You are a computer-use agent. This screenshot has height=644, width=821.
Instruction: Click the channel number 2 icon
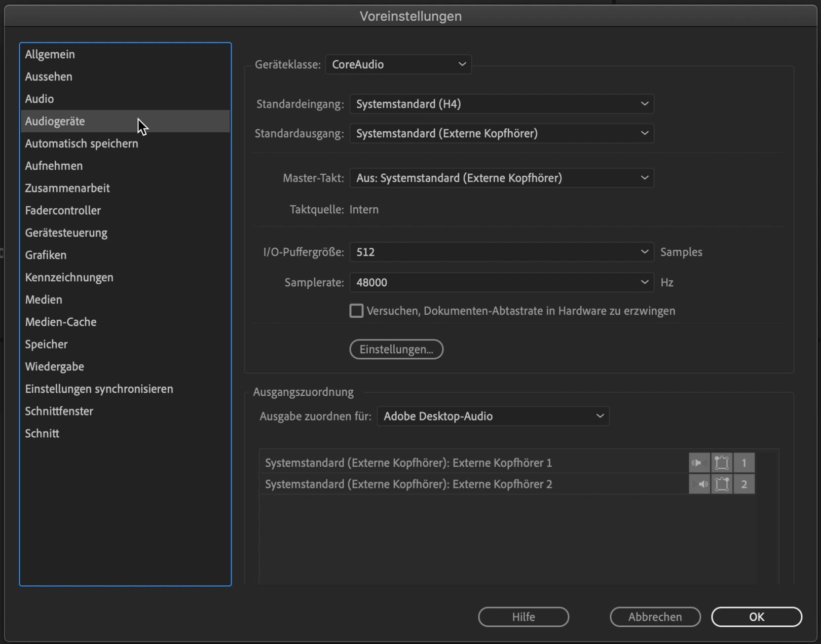click(744, 484)
